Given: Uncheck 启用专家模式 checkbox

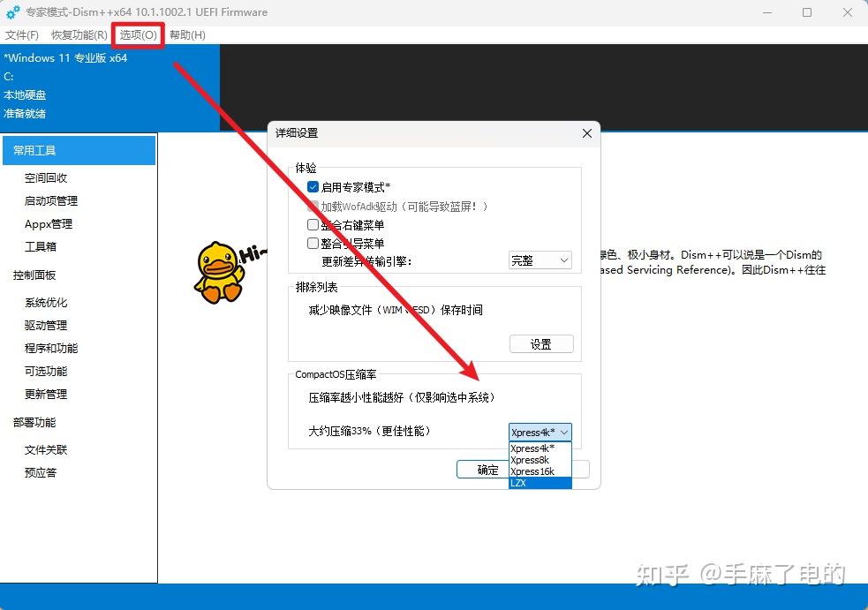Looking at the screenshot, I should coord(313,186).
